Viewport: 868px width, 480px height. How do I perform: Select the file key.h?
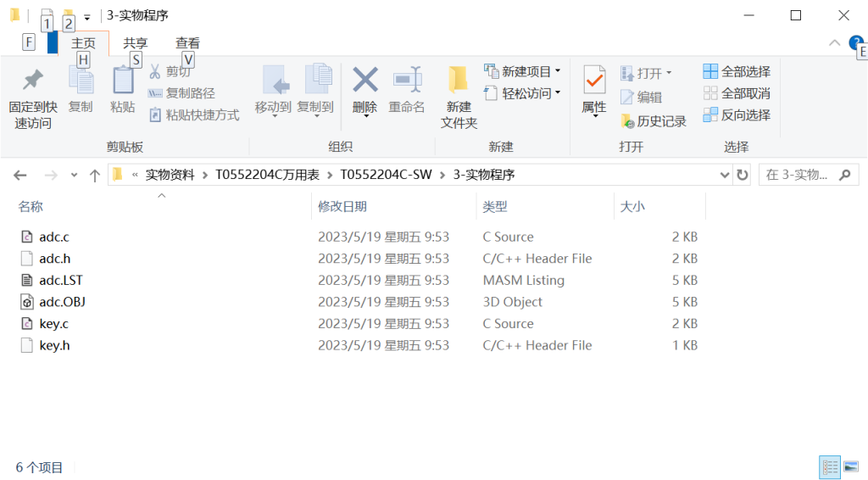(x=54, y=345)
